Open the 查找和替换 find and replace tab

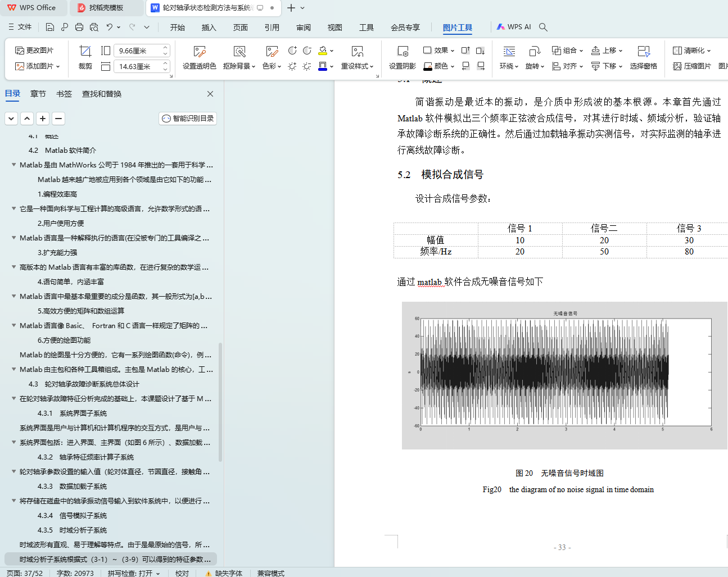point(102,94)
